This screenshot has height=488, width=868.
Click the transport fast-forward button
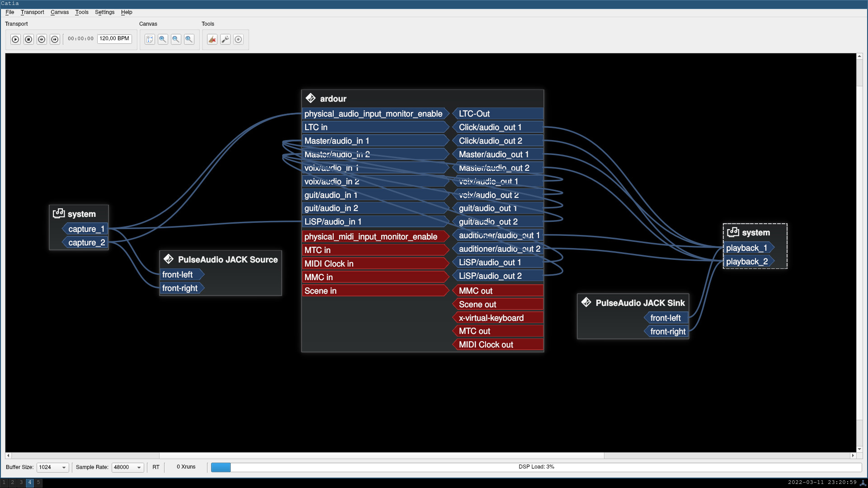coord(55,39)
